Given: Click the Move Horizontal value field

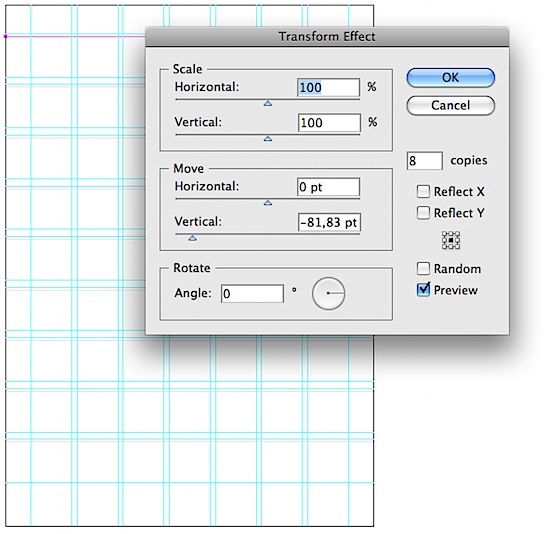Looking at the screenshot, I should click(x=328, y=187).
